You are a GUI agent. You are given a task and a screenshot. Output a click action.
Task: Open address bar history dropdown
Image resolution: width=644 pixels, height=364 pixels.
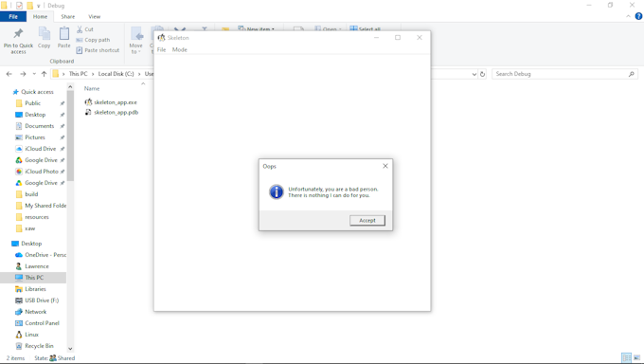(474, 74)
